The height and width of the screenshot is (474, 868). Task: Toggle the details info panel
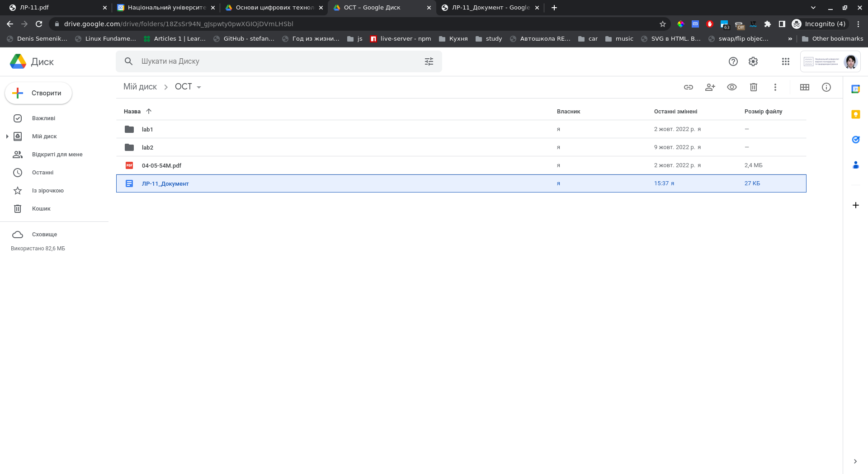pos(826,87)
